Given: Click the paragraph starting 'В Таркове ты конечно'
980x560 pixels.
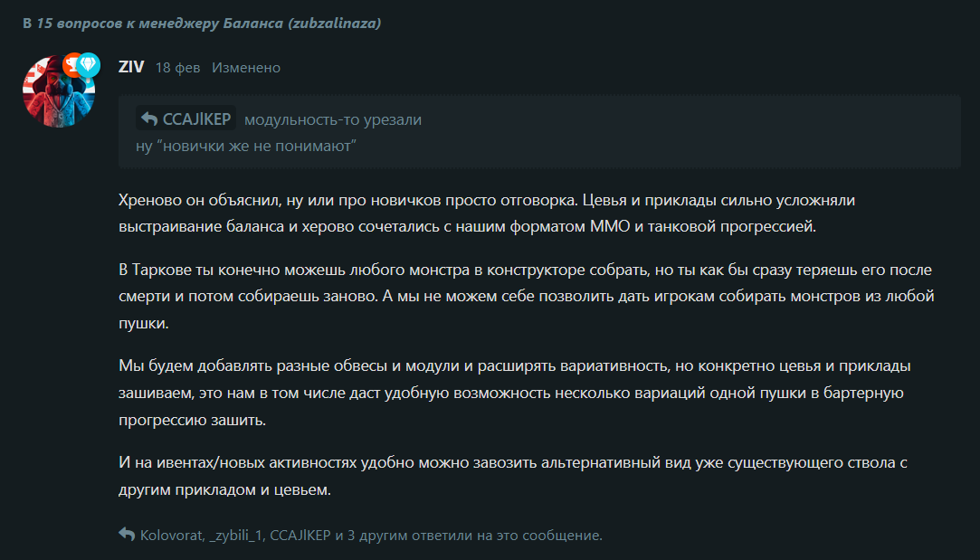Looking at the screenshot, I should (527, 296).
